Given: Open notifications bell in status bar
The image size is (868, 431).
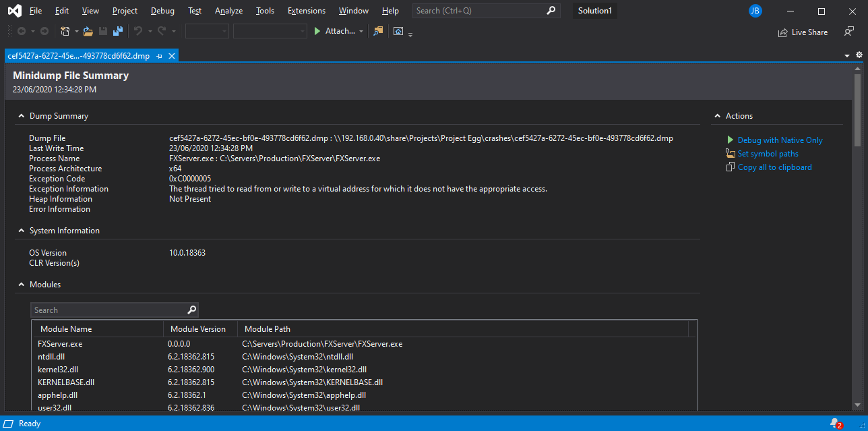Looking at the screenshot, I should [x=835, y=424].
